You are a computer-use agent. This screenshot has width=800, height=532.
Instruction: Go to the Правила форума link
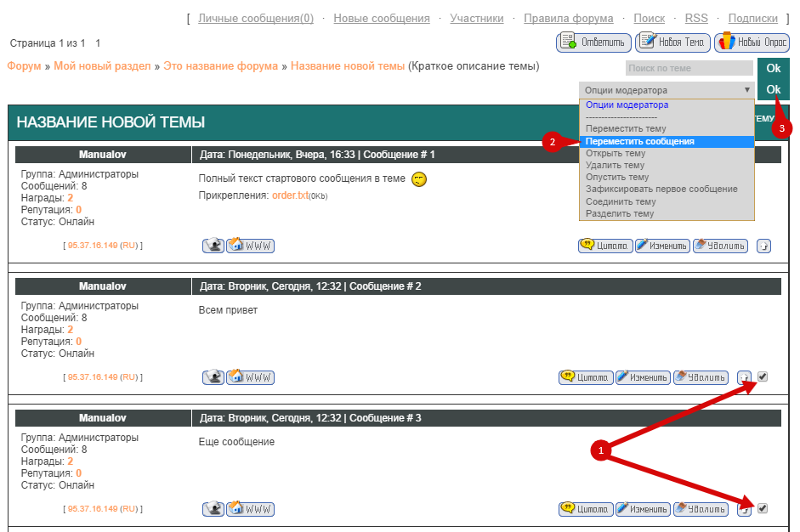568,18
